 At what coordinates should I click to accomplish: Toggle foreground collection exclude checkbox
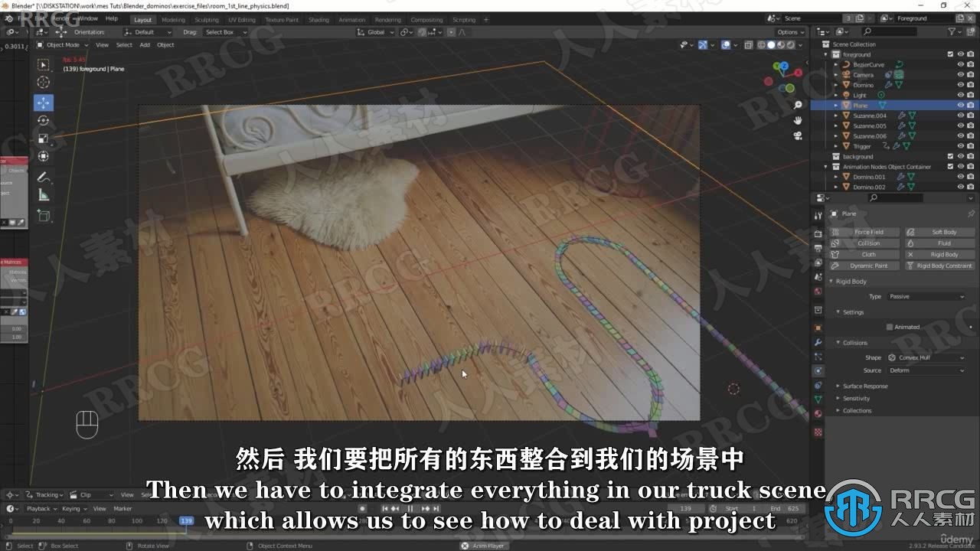tap(950, 54)
